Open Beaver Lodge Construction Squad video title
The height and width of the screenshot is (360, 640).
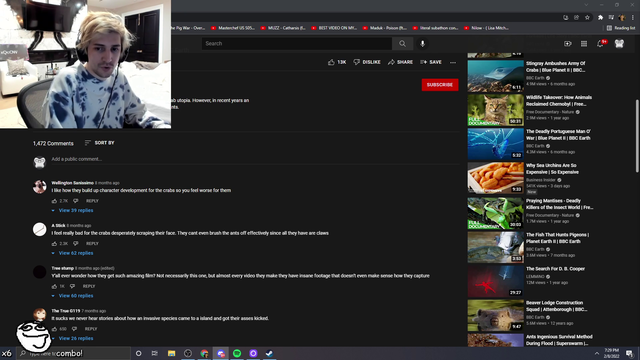point(556,306)
